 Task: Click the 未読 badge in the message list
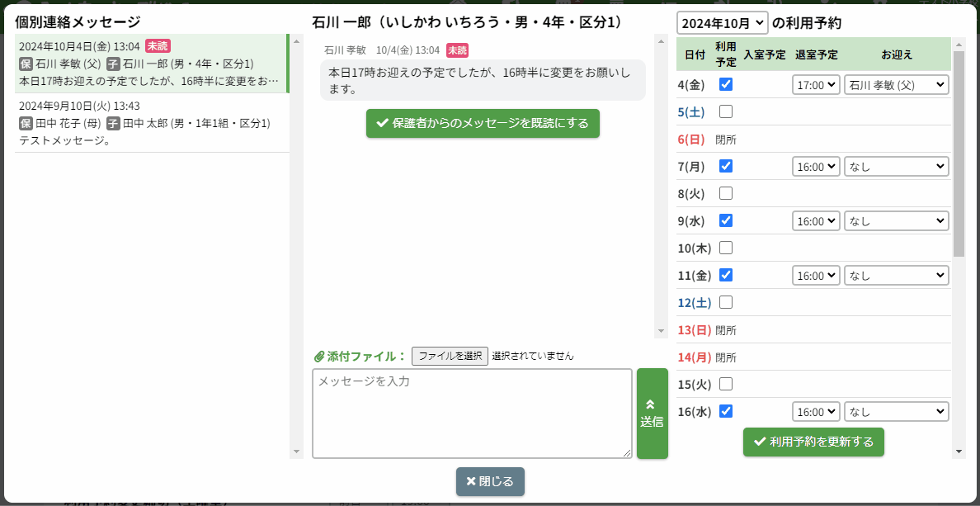tap(158, 46)
